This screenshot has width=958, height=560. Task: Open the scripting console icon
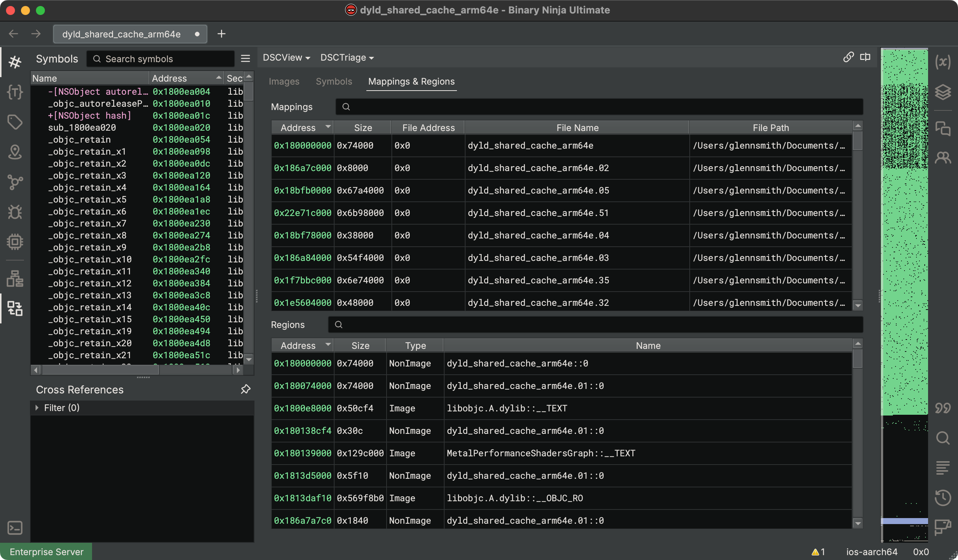pyautogui.click(x=15, y=528)
